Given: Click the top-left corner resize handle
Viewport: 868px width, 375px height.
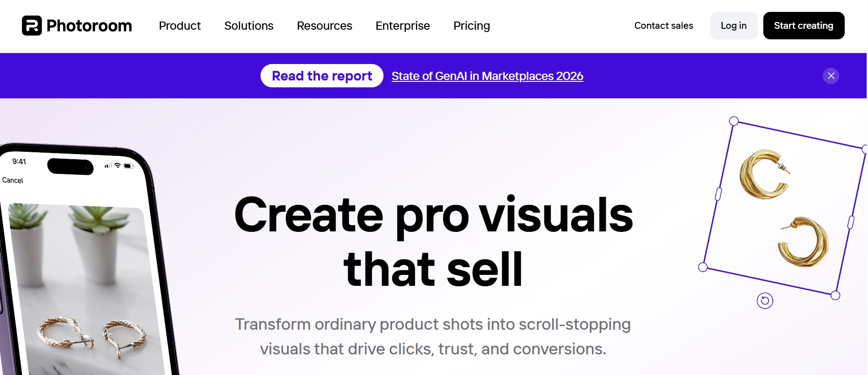Looking at the screenshot, I should 734,121.
